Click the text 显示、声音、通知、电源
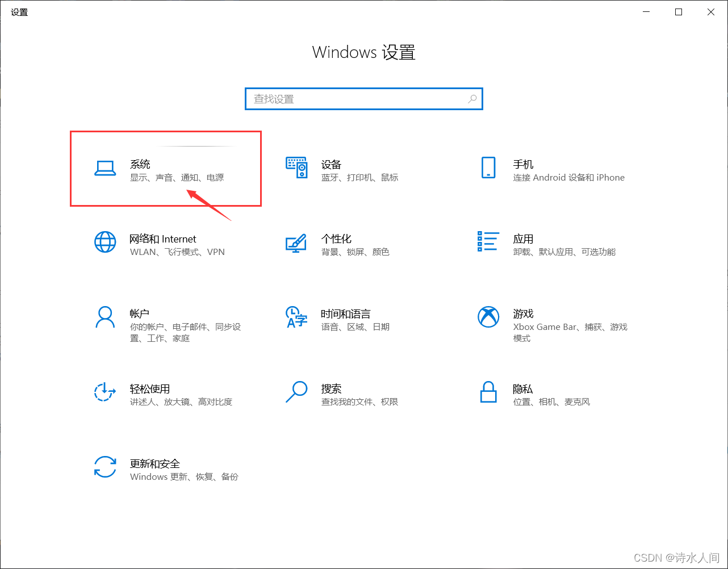 pos(177,178)
